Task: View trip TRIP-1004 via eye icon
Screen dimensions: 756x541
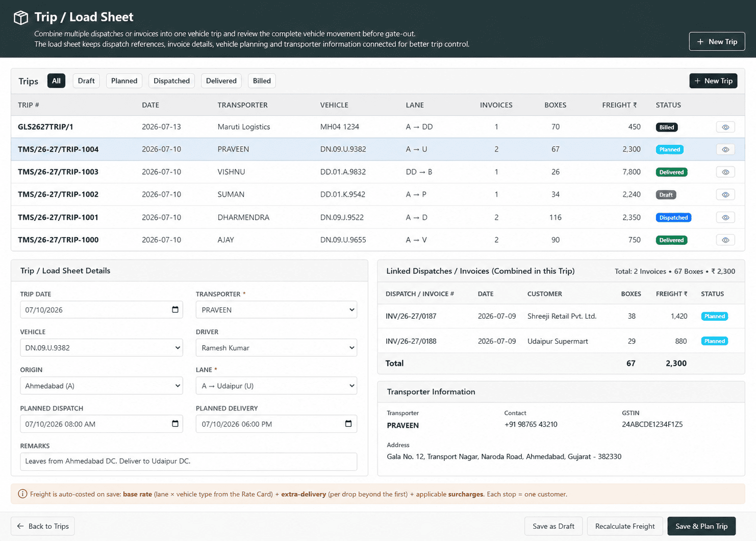Action: pos(725,149)
